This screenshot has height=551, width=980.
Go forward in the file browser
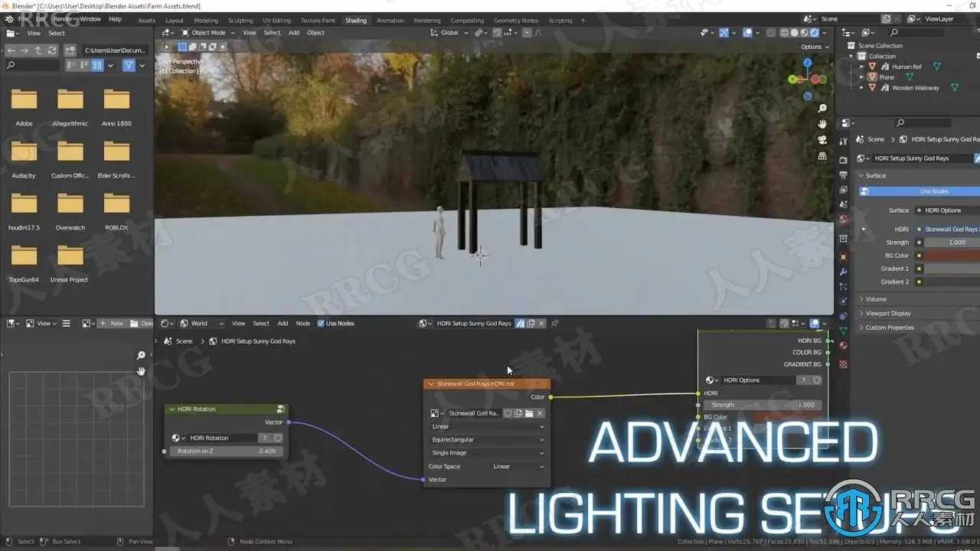pyautogui.click(x=24, y=51)
